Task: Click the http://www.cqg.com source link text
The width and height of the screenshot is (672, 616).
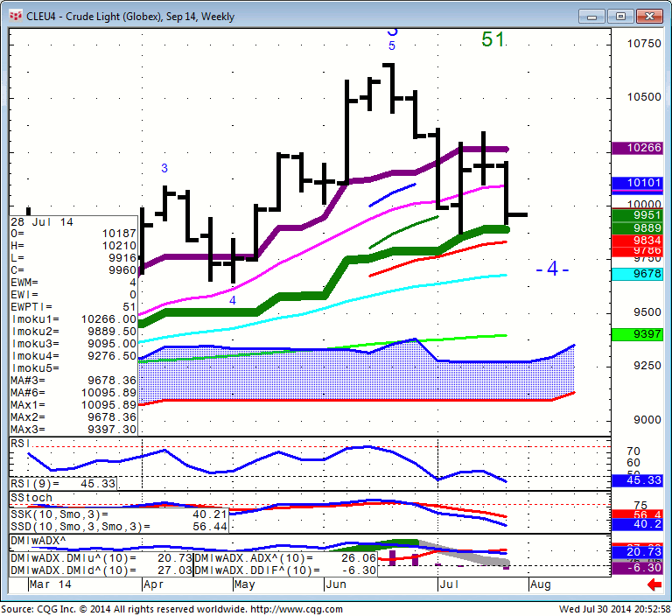Action: (297, 609)
